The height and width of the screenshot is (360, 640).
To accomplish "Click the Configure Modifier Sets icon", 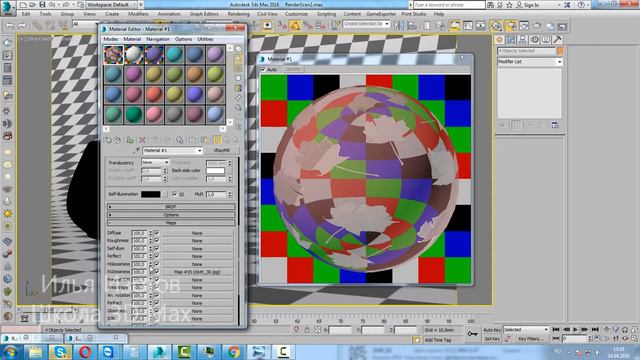I will tap(555, 125).
